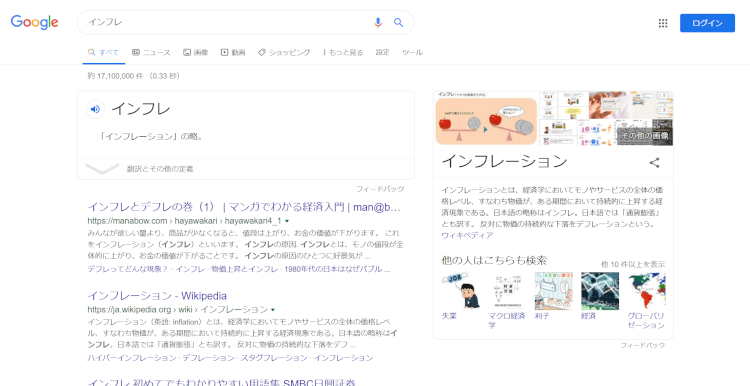Viewport: 750px width, 386px height.
Task: Click 他の人はこちらも検索 heading
Action: coord(494,261)
